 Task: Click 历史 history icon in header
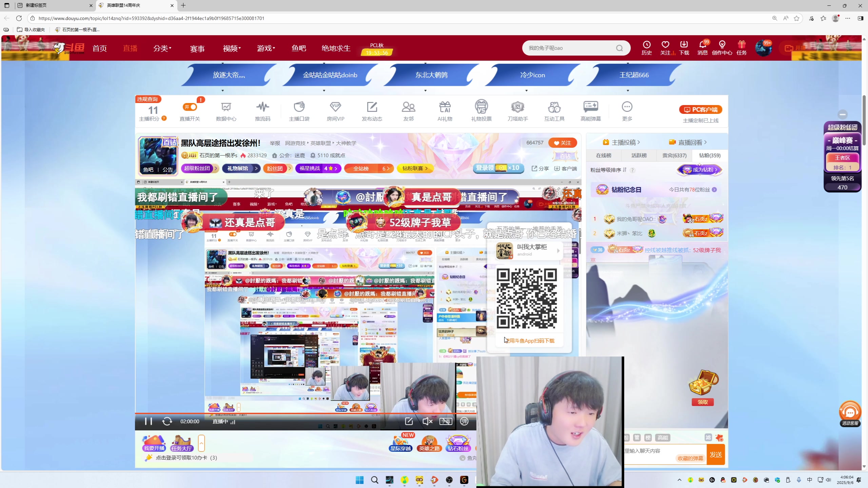tap(647, 48)
